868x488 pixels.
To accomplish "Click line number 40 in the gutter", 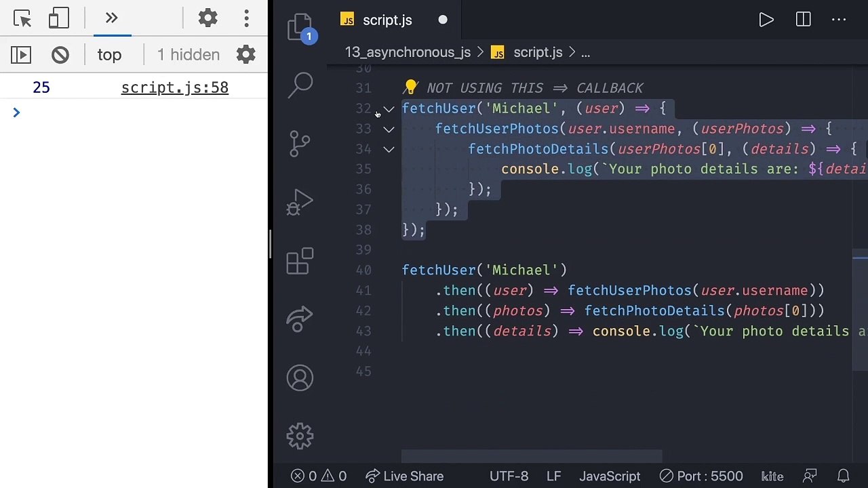I will tap(363, 270).
